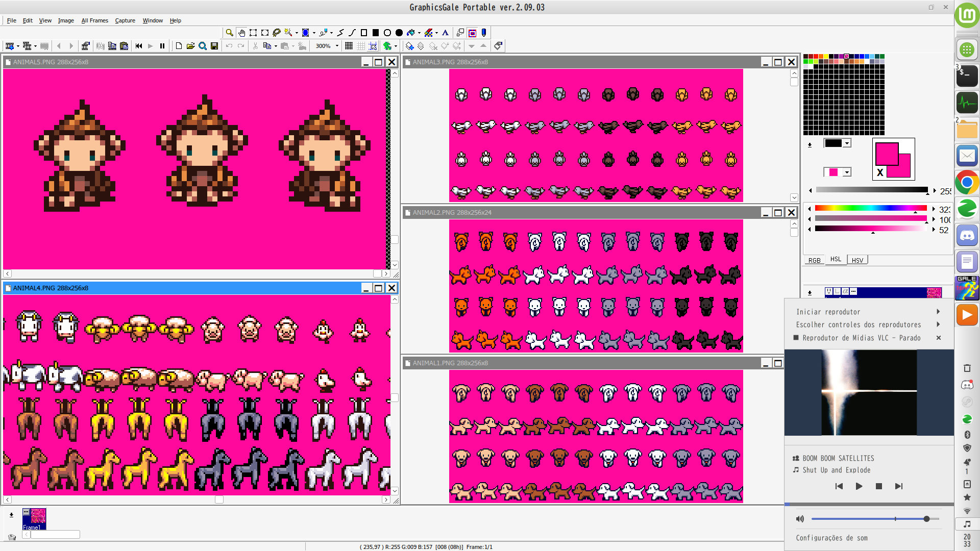The width and height of the screenshot is (980, 551).
Task: Open the All Frames menu
Action: click(x=94, y=20)
